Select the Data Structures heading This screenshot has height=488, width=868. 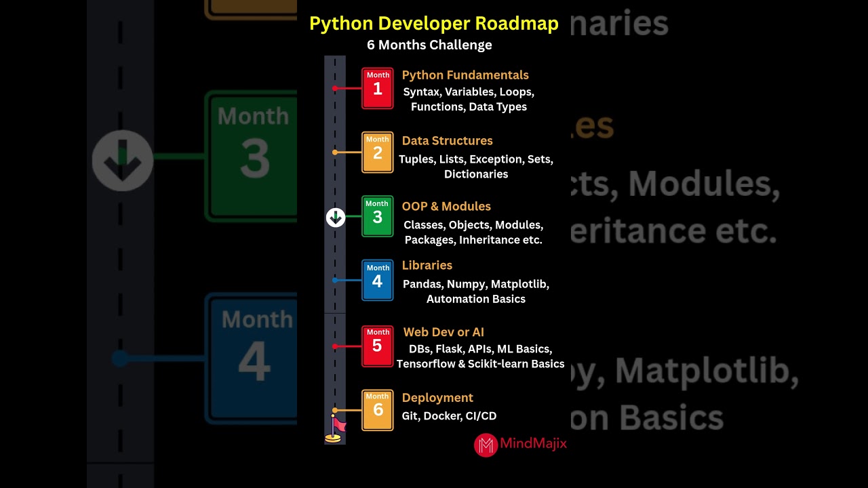[447, 141]
